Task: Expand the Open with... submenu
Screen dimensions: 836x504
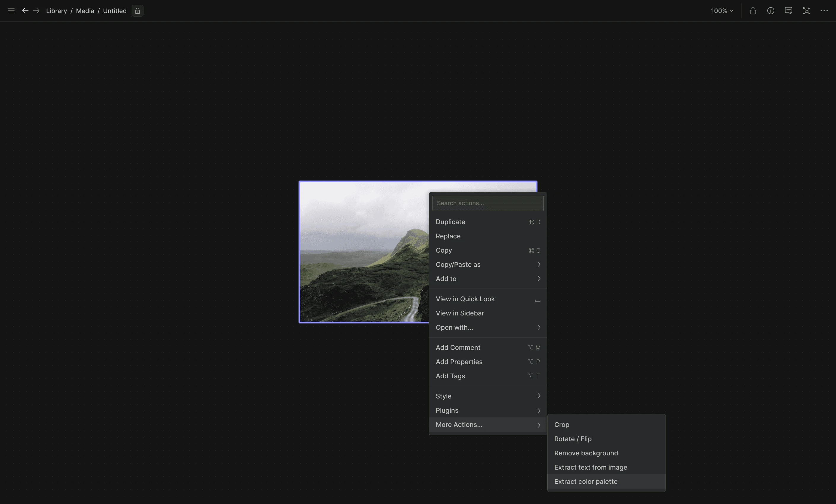Action: [x=488, y=328]
